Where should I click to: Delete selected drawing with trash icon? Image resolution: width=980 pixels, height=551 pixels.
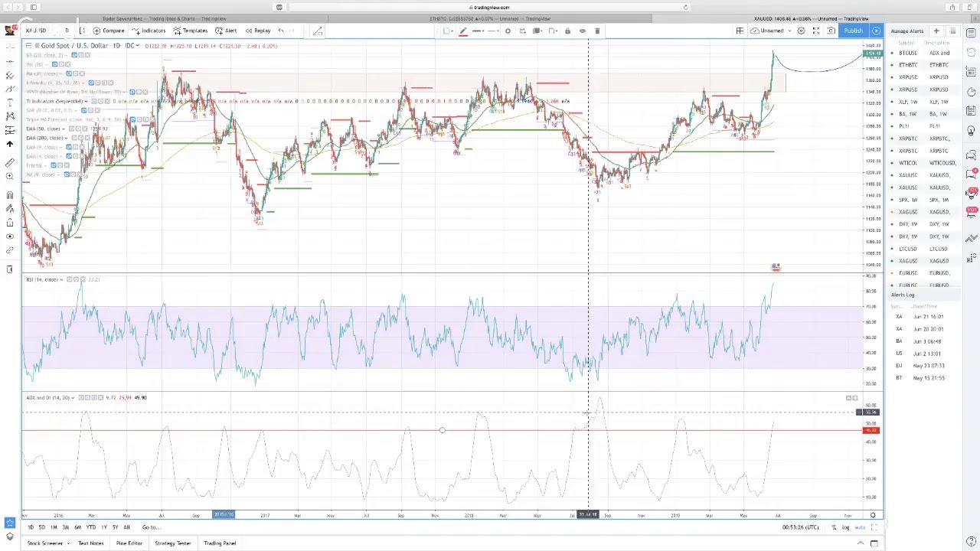coord(597,31)
